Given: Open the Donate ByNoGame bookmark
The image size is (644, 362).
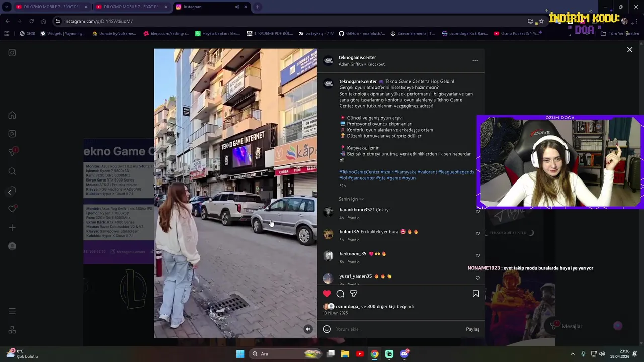Looking at the screenshot, I should [x=114, y=34].
